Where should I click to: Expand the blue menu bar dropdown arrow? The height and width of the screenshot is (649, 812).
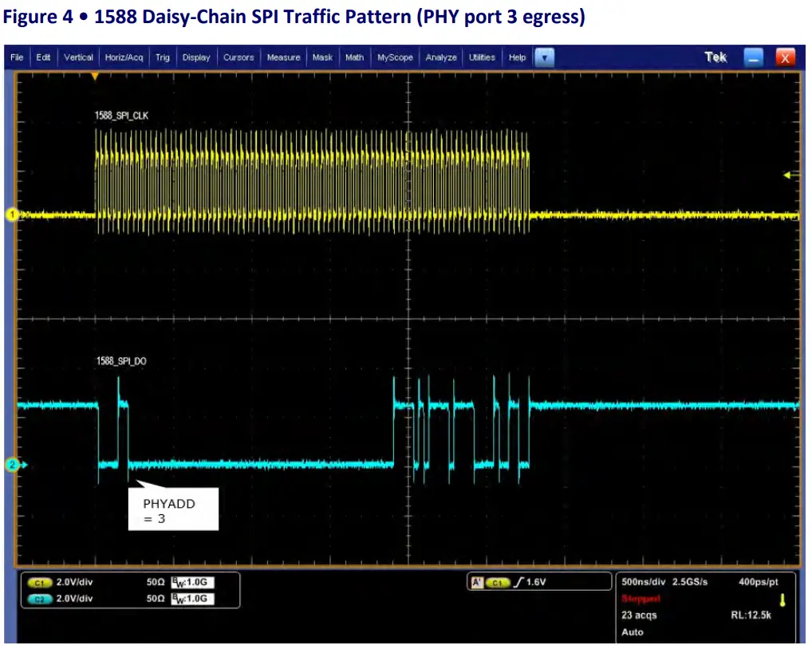(x=544, y=57)
